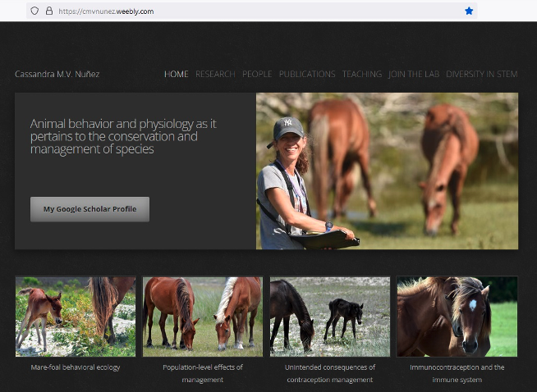Select the Population-level effects photo thumbnail
The height and width of the screenshot is (392, 537).
click(x=203, y=316)
